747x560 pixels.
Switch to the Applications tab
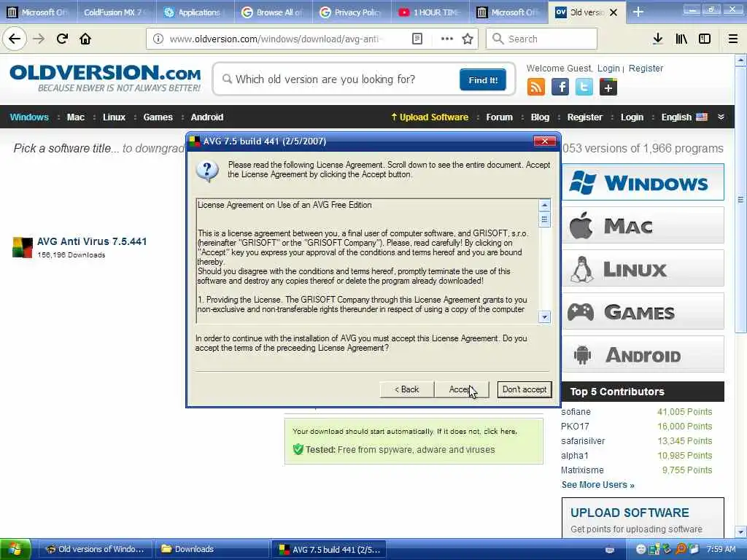[195, 12]
